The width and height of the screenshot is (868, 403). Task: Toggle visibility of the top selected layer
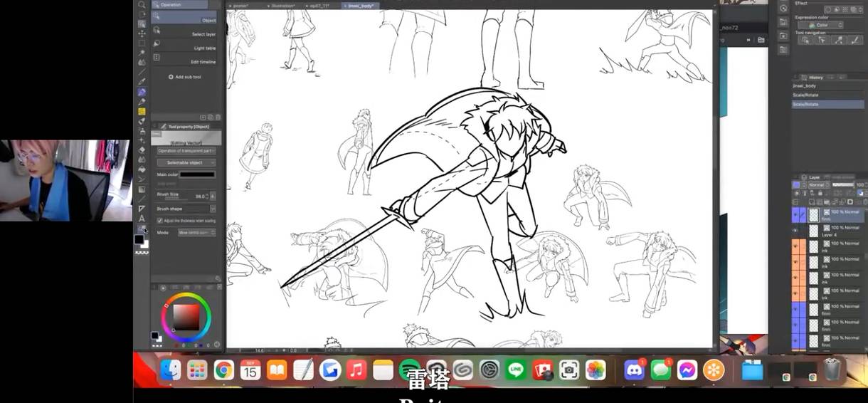click(x=795, y=215)
